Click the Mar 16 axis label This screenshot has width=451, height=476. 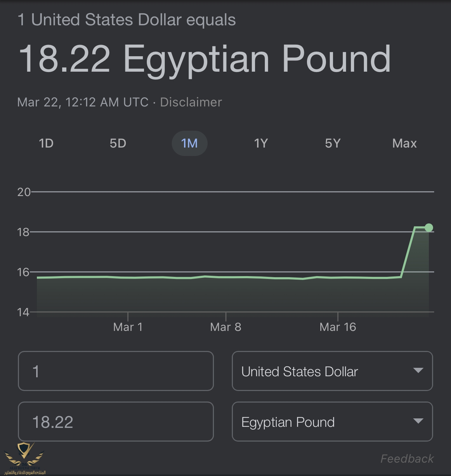pyautogui.click(x=338, y=327)
